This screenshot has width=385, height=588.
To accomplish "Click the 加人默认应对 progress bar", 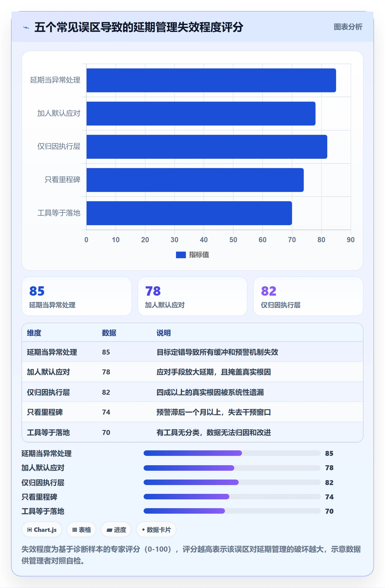I will coord(232,468).
